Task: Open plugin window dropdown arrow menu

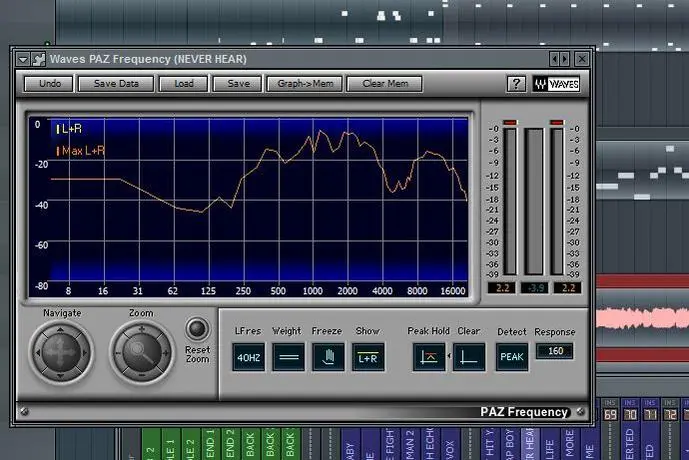Action: tap(23, 59)
